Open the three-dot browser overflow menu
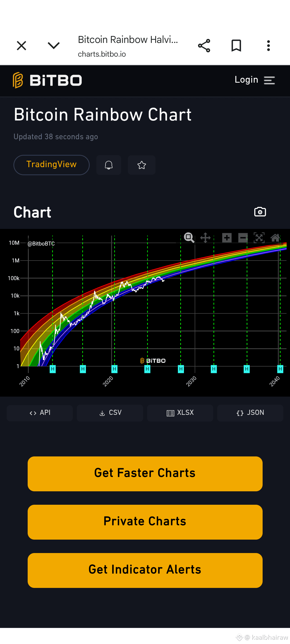Image resolution: width=290 pixels, height=644 pixels. tap(269, 46)
